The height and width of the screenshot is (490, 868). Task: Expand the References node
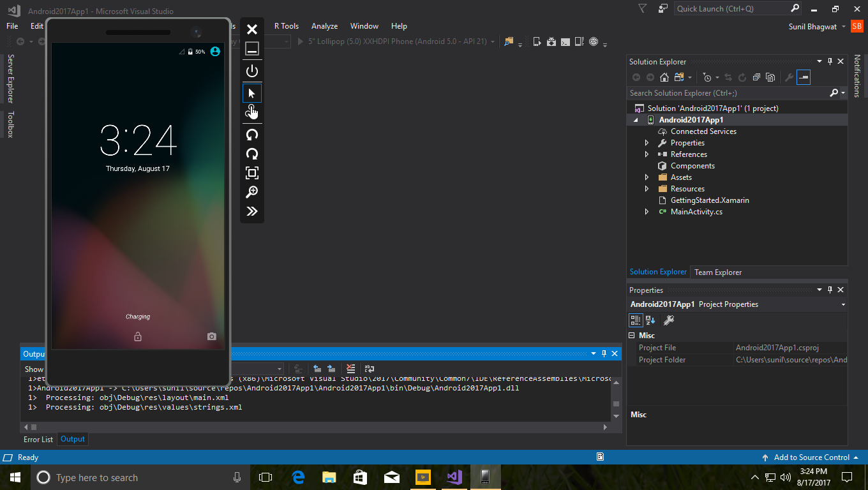[647, 154]
